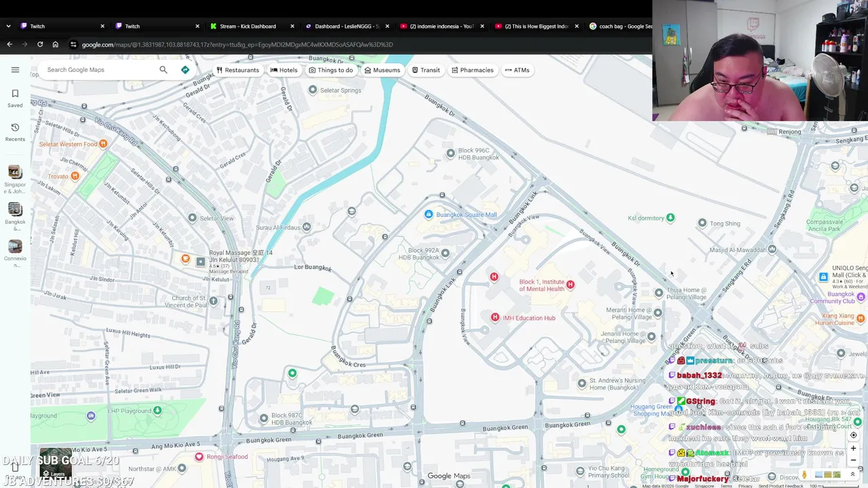Click the show my location button
Image resolution: width=868 pixels, height=488 pixels.
[853, 435]
